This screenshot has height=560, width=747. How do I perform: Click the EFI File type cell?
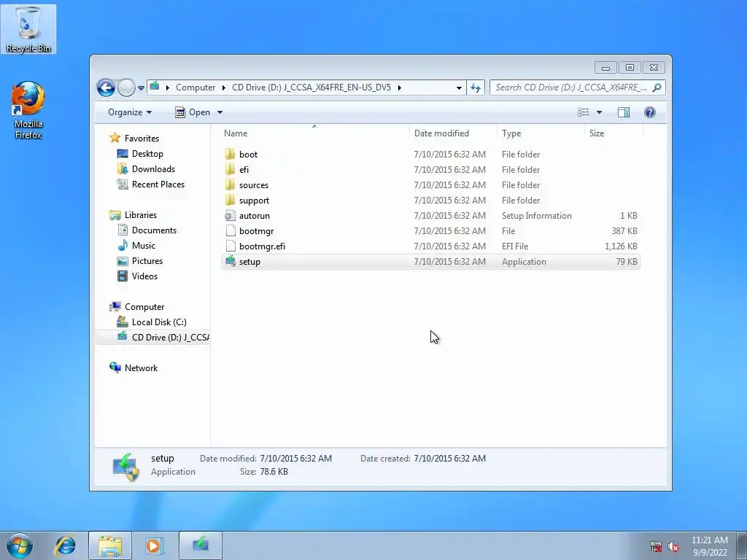(515, 246)
